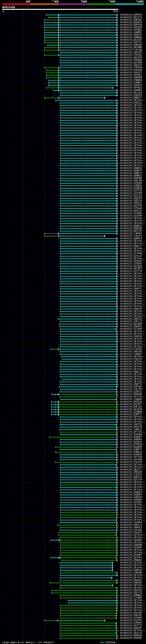Click the white query length bar
The height and width of the screenshot is (644, 146).
click(60, 10)
